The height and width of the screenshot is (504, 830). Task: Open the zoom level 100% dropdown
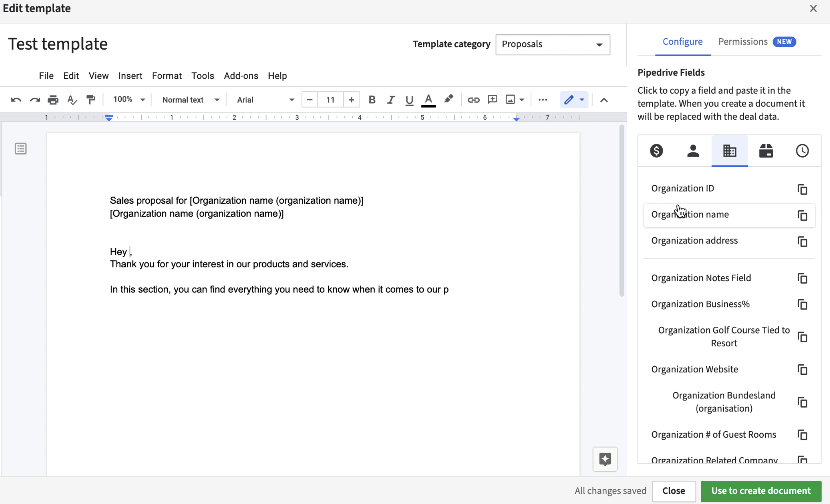point(129,99)
